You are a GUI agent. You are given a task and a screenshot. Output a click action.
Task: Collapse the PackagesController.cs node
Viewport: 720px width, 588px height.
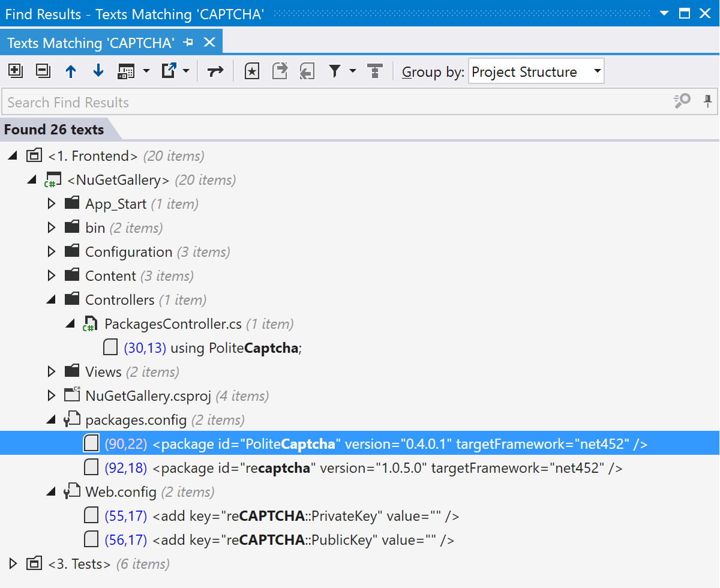(71, 324)
